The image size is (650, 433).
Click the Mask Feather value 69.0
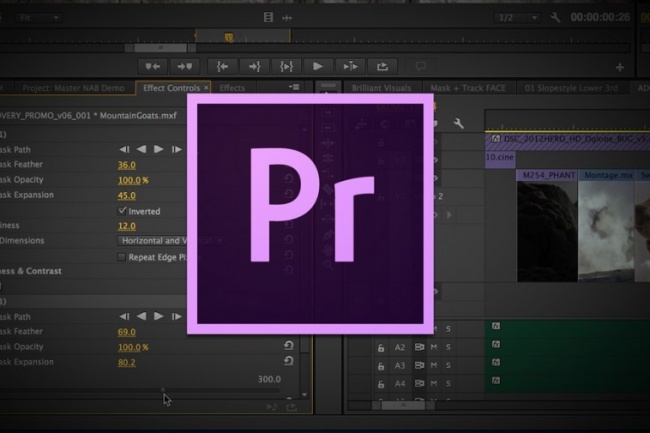(x=126, y=332)
